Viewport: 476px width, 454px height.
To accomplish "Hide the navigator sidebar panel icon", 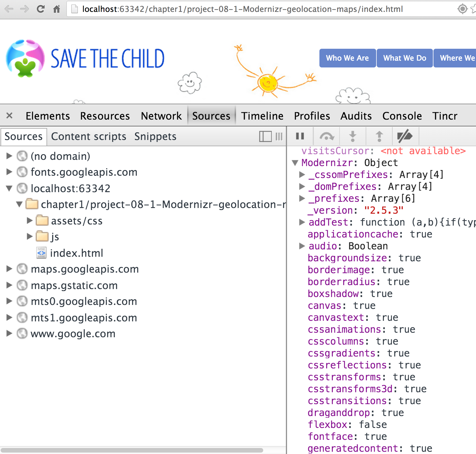I will tap(265, 137).
